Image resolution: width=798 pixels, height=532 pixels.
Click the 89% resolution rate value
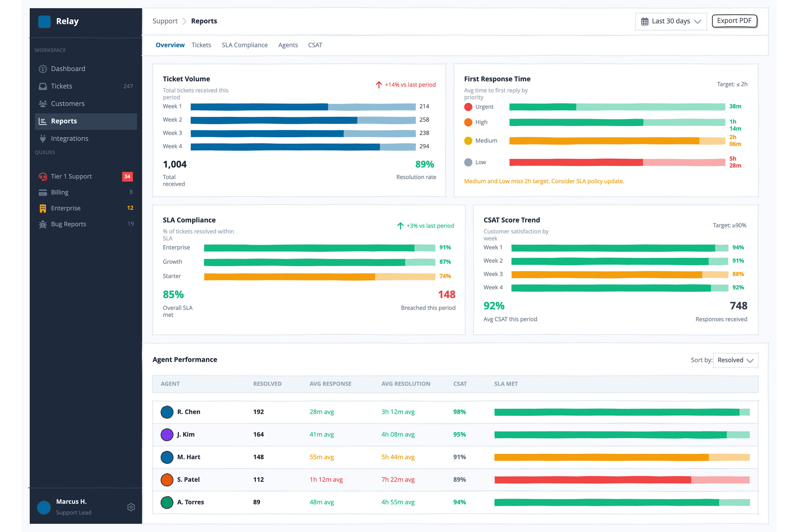(424, 165)
